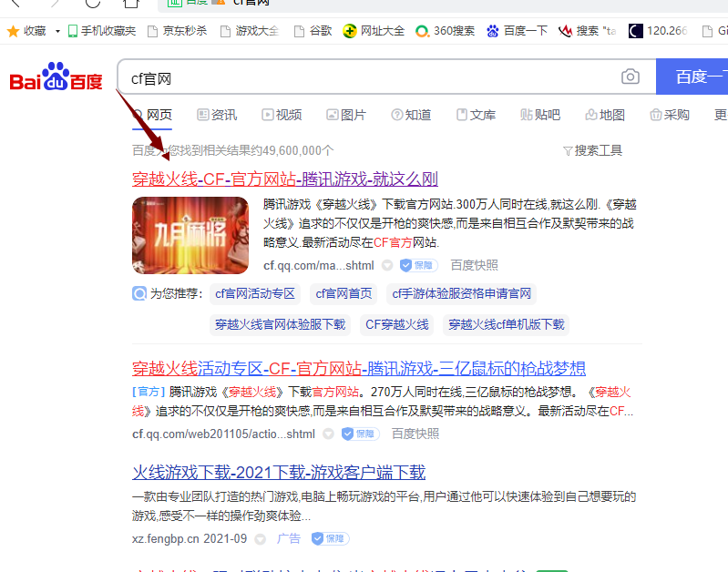The image size is (728, 572).
Task: Switch to the 资讯 tab
Action: point(217,115)
